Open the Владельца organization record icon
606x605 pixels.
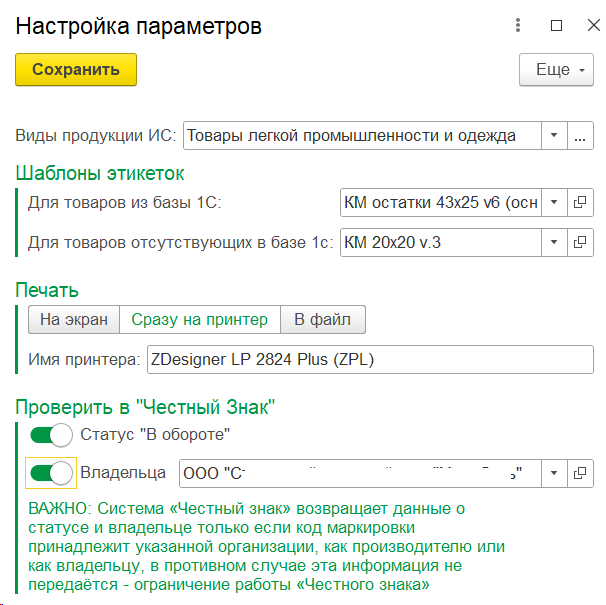(x=581, y=472)
